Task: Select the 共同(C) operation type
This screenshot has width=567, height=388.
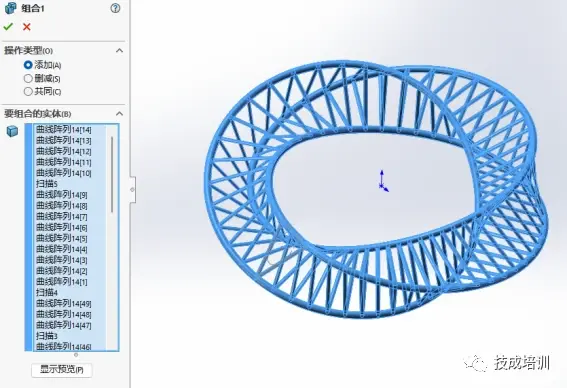Action: tap(28, 91)
